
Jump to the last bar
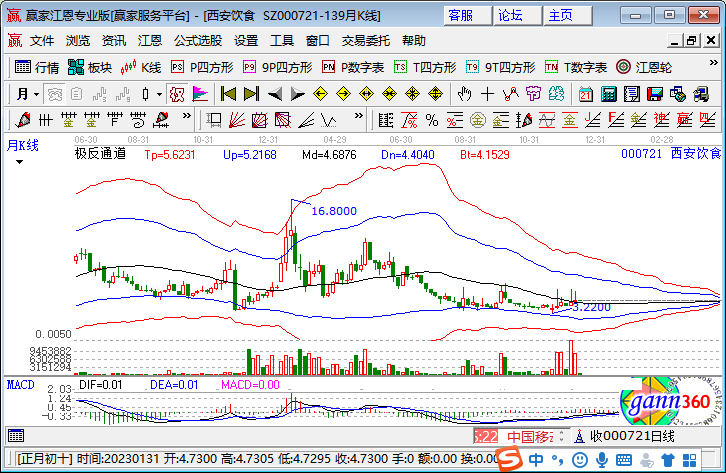coord(251,94)
